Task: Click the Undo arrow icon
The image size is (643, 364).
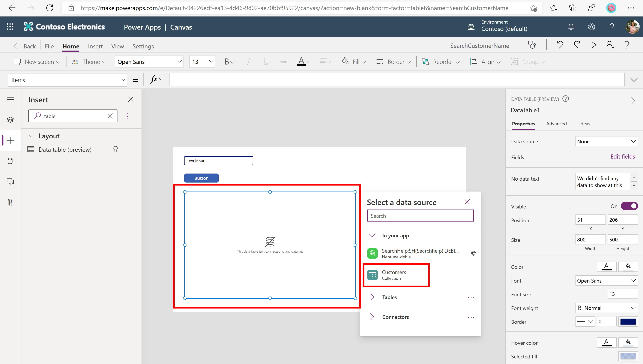Action: 560,45
